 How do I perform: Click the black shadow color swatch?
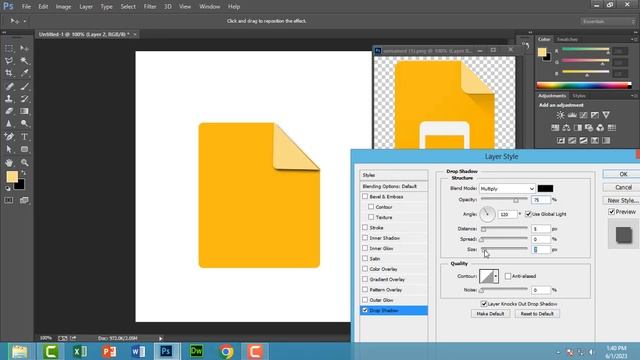[x=545, y=189]
